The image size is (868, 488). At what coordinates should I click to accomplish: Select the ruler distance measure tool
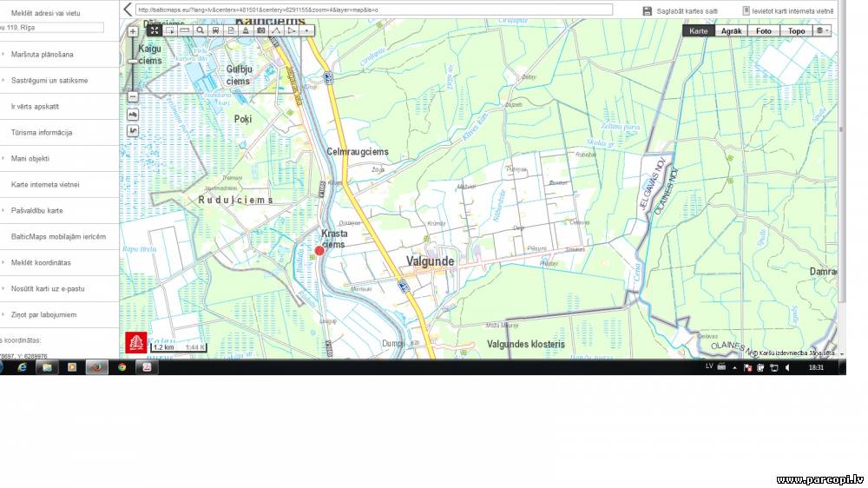pyautogui.click(x=185, y=31)
